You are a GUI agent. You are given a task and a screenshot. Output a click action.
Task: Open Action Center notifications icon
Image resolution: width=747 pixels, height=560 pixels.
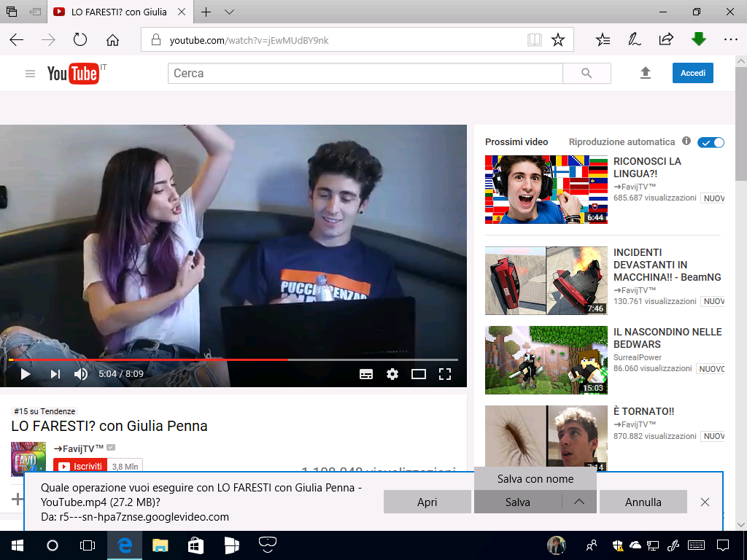click(x=723, y=545)
